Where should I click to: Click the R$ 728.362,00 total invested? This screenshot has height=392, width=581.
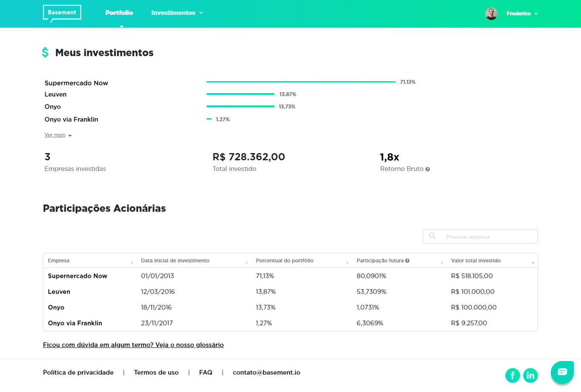point(249,157)
